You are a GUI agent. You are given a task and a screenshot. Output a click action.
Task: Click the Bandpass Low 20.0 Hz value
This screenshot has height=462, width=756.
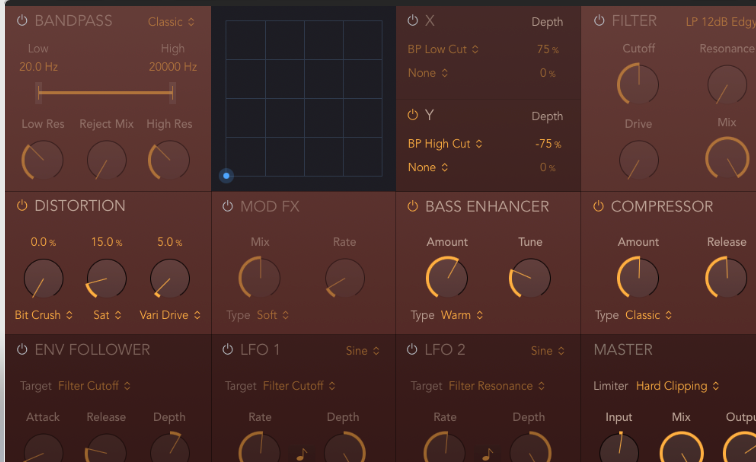click(x=38, y=67)
